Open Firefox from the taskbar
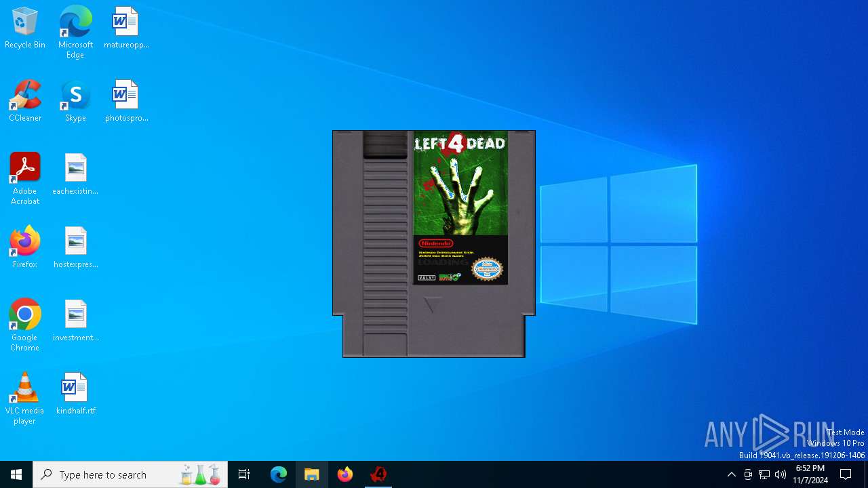Image resolution: width=868 pixels, height=488 pixels. (x=345, y=474)
